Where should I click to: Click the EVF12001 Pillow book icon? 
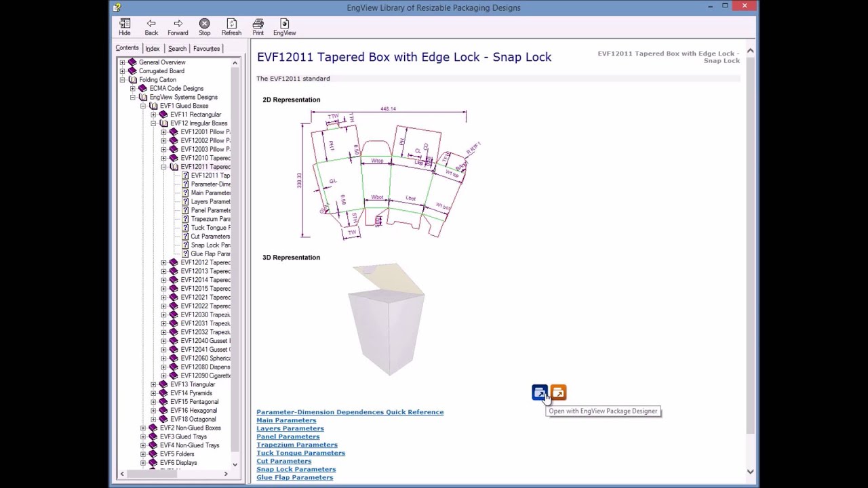[174, 132]
